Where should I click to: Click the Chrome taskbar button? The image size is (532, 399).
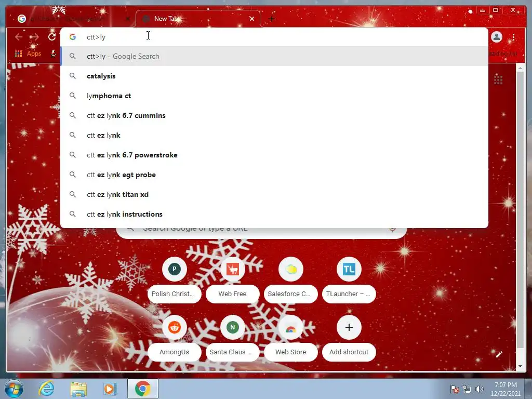pyautogui.click(x=143, y=389)
